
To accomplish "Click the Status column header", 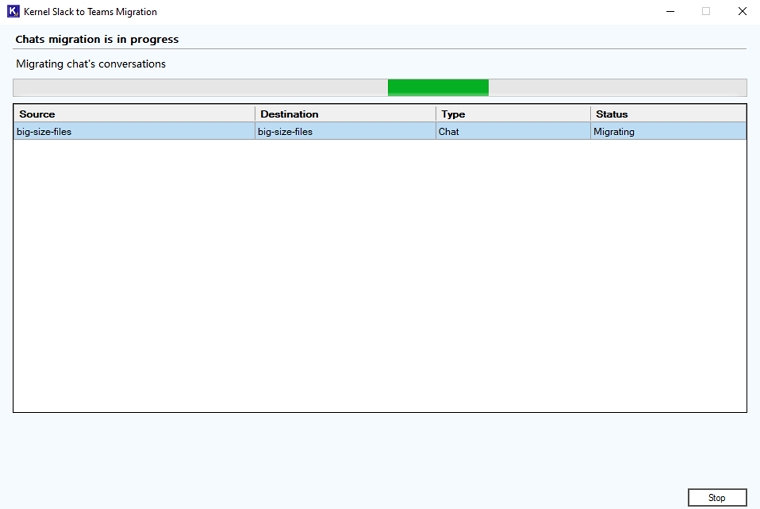I will pyautogui.click(x=668, y=114).
